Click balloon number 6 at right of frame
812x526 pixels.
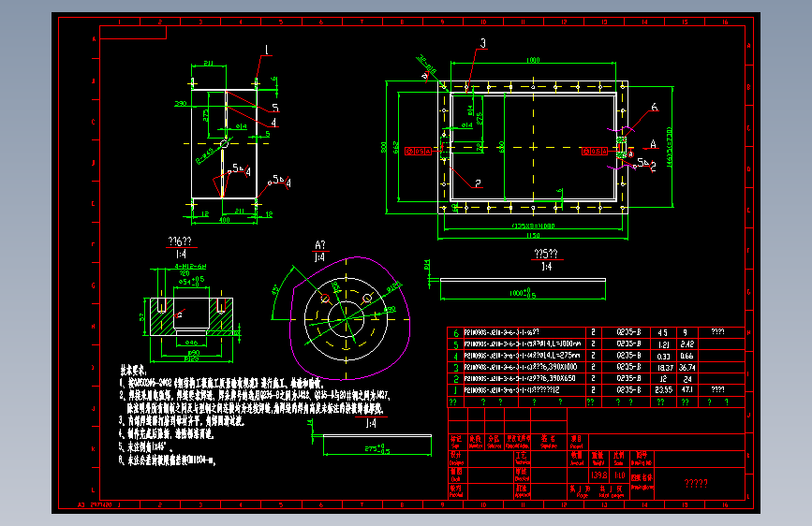click(654, 108)
